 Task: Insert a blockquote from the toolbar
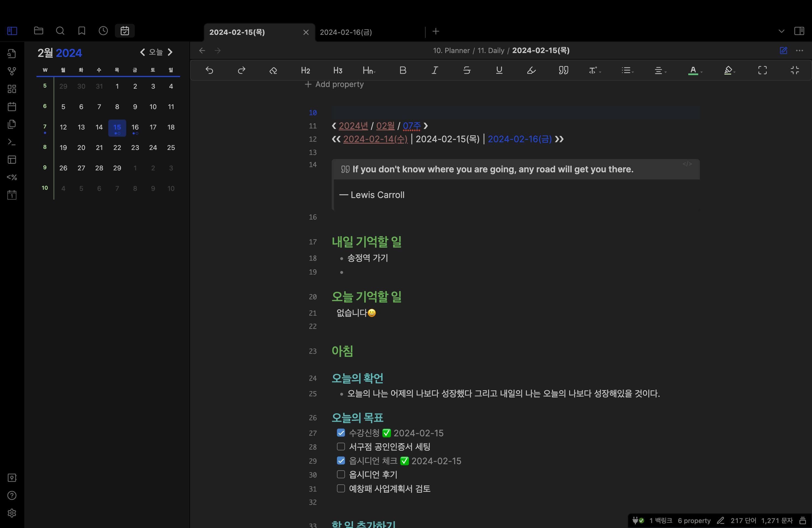click(563, 70)
